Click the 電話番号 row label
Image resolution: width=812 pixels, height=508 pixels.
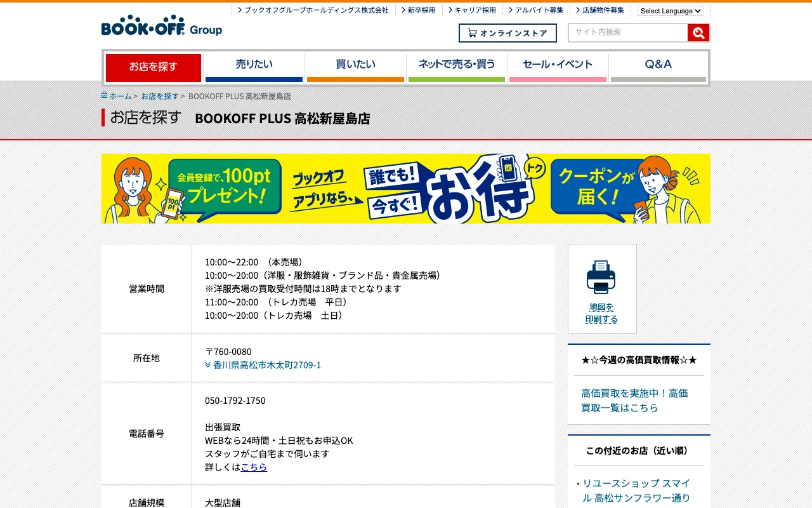[147, 434]
